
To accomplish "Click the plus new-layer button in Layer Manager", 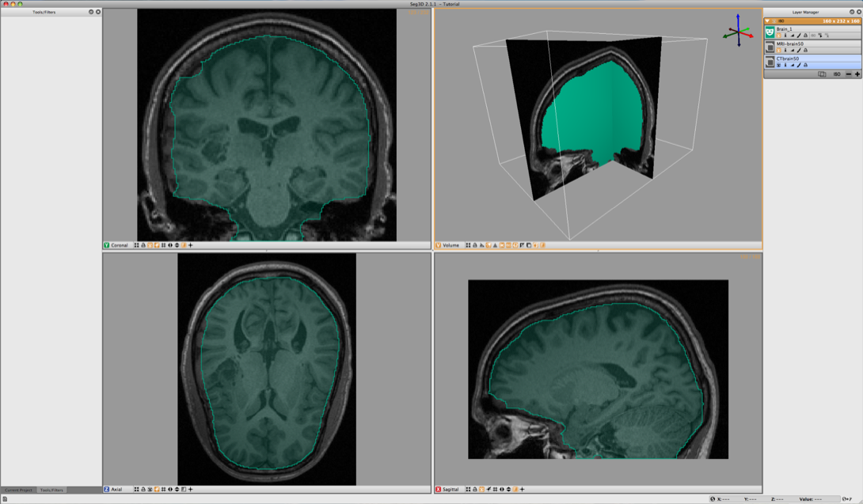I will point(857,74).
